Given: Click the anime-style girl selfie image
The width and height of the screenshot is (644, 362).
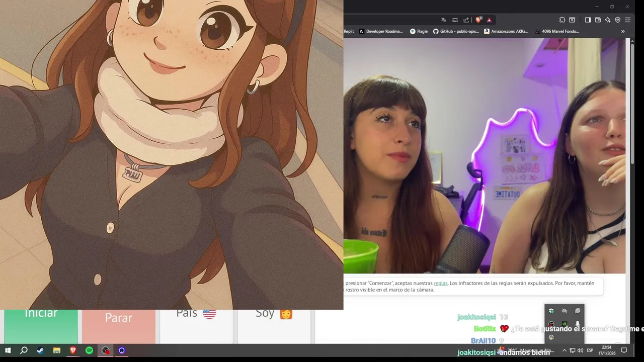Looking at the screenshot, I should (172, 155).
